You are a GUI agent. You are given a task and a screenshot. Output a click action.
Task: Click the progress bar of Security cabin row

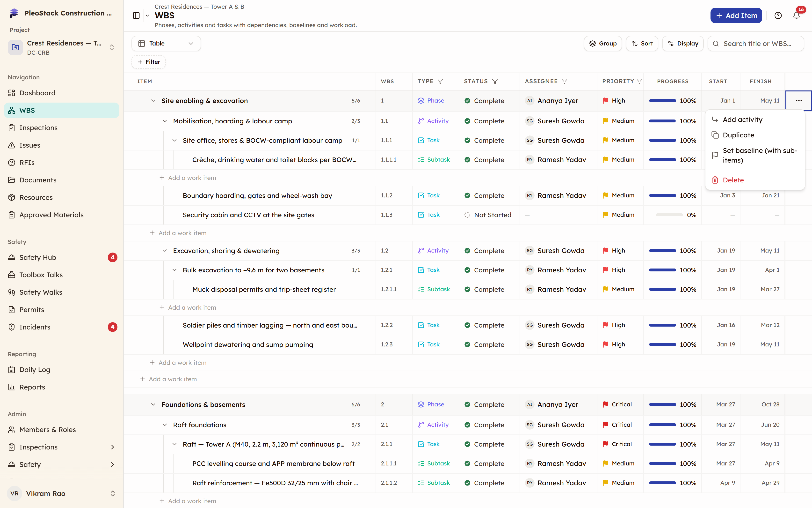(x=669, y=215)
